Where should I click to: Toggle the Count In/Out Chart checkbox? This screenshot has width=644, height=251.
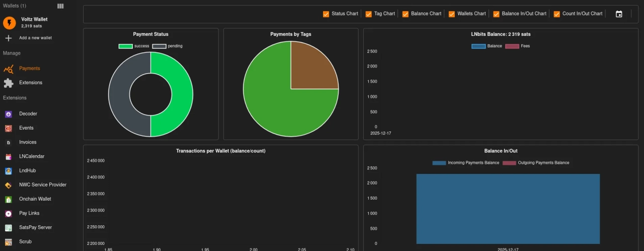[556, 14]
